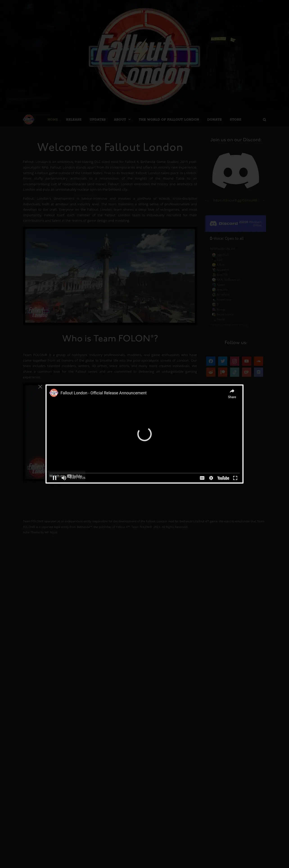Click the 'Ashe Theme' footer text
Screen dimensions: 289x868
click(x=31, y=532)
